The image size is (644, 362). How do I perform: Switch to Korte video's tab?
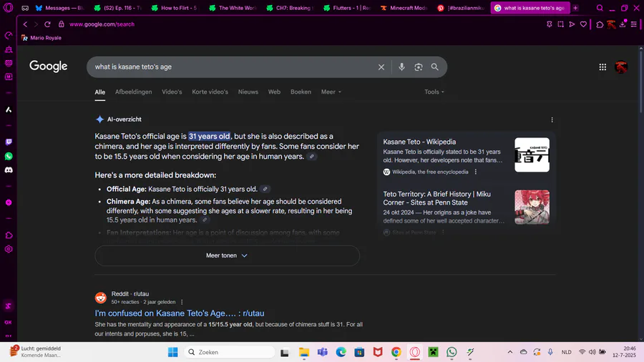pyautogui.click(x=210, y=92)
